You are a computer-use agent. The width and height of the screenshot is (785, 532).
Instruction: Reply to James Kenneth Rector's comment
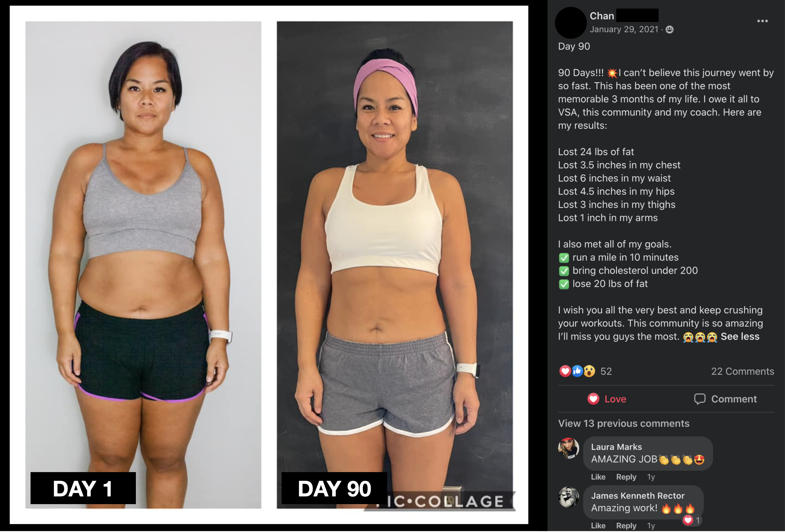coord(626,525)
